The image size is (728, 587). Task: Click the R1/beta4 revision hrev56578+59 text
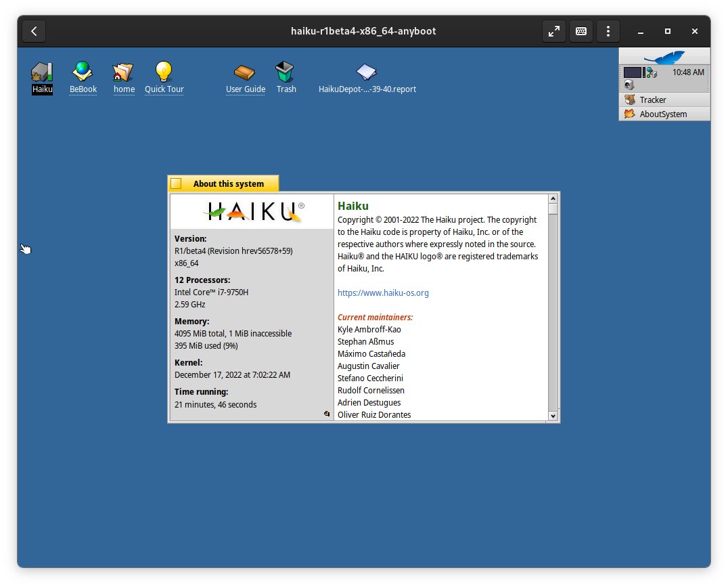[233, 251]
